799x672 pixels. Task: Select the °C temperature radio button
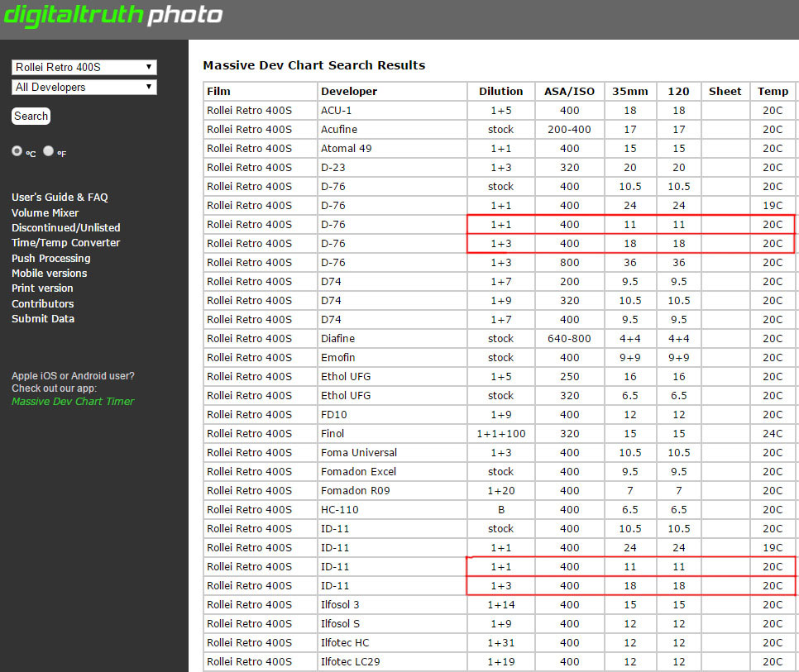click(17, 152)
